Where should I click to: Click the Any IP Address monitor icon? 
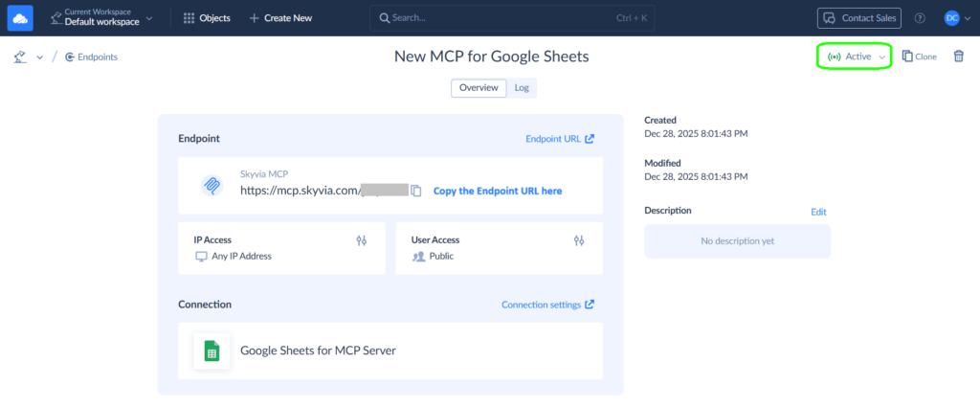201,256
